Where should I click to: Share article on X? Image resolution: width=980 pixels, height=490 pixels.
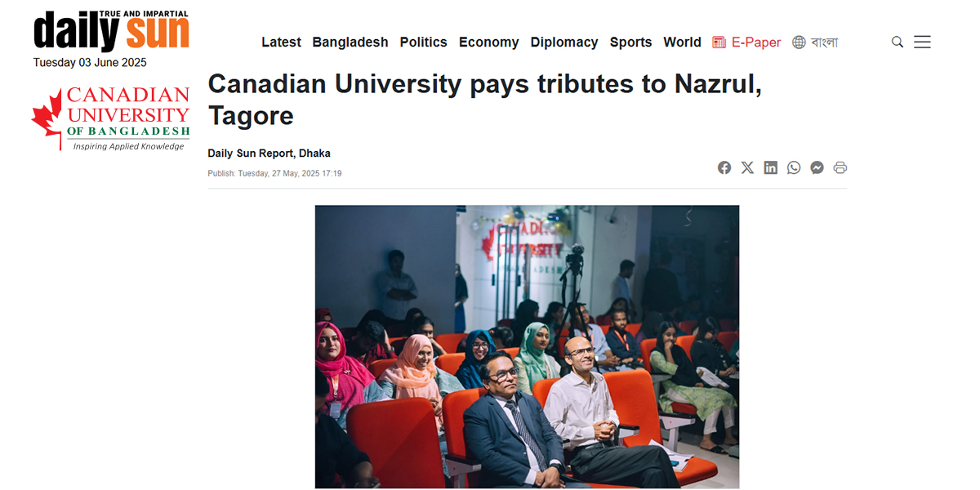click(747, 167)
